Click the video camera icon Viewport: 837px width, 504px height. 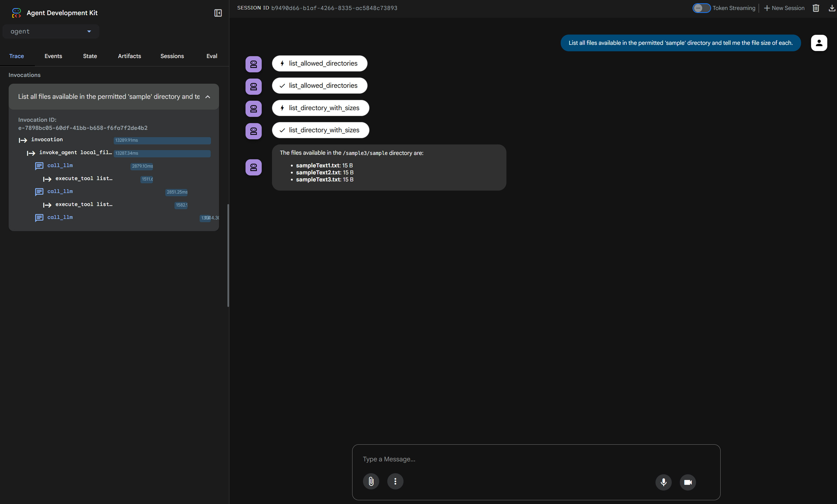(x=688, y=482)
